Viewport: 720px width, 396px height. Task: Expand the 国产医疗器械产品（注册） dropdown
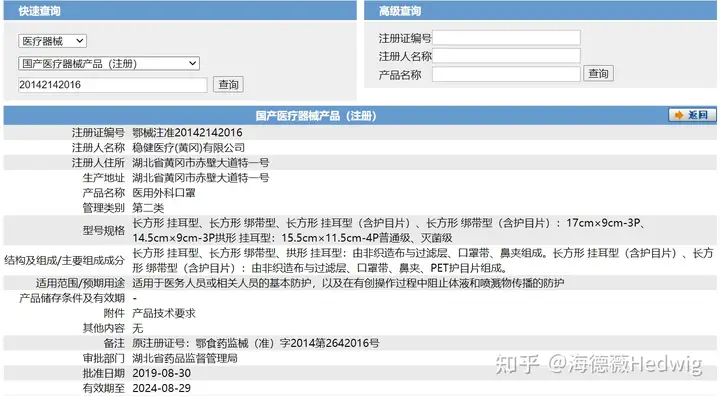coord(109,63)
